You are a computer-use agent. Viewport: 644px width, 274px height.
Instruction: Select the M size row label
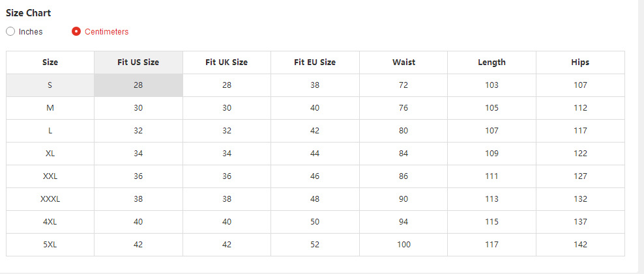(50, 108)
